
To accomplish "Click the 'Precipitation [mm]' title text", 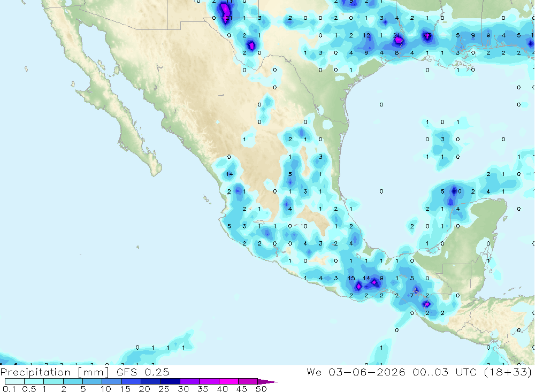I will coord(55,372).
